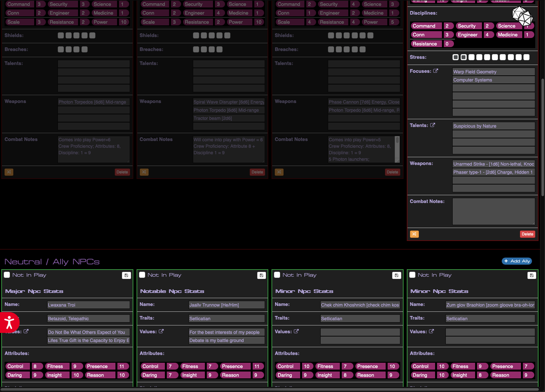This screenshot has height=392, width=545.
Task: Check a Breaches box on the second ship
Action: [x=196, y=49]
